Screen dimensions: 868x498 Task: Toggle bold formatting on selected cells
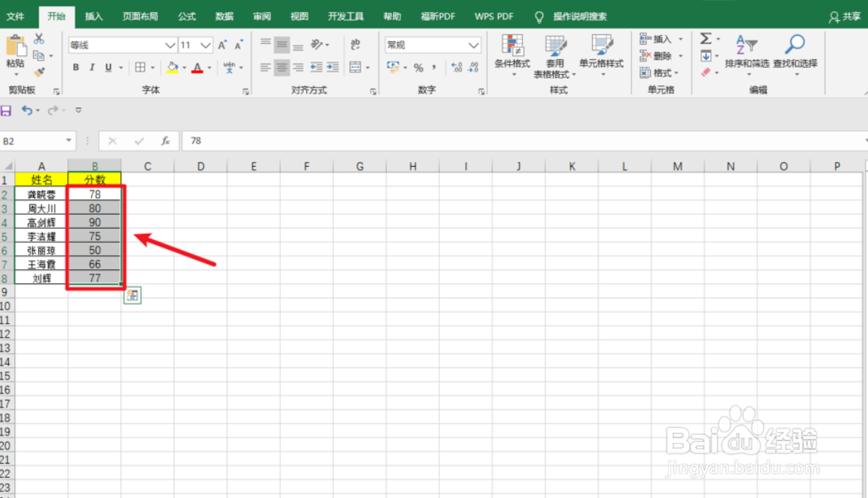pyautogui.click(x=76, y=67)
